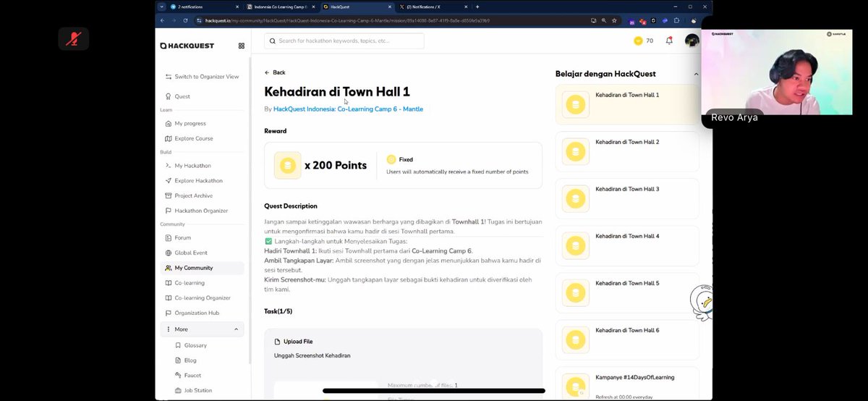This screenshot has width=868, height=401.
Task: Open Co-learning page
Action: [202, 283]
